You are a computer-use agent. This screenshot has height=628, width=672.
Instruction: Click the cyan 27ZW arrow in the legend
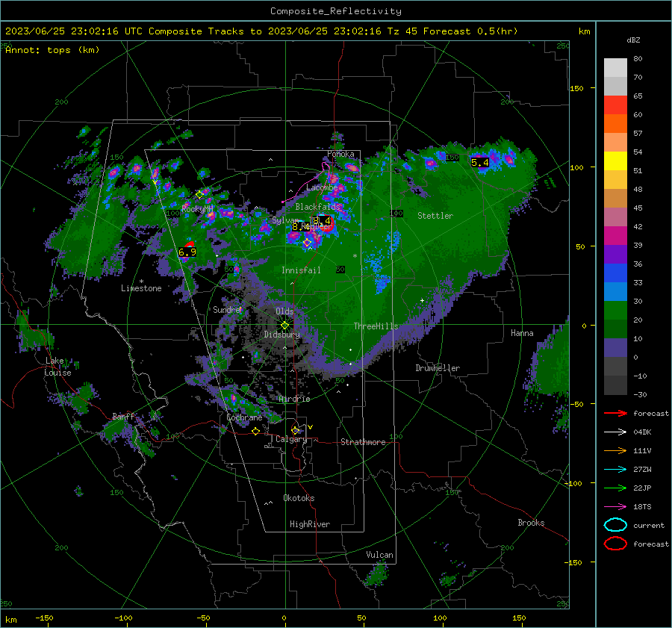click(x=615, y=470)
